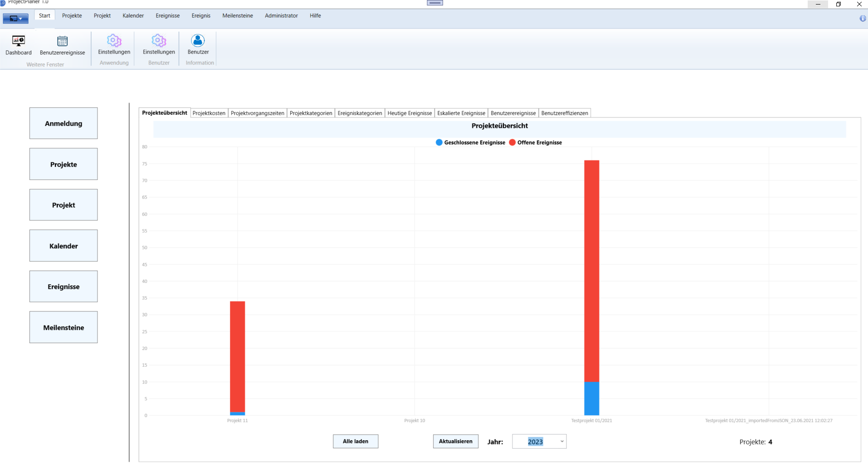Open the Dashboard window icon
868x471 pixels.
19,45
